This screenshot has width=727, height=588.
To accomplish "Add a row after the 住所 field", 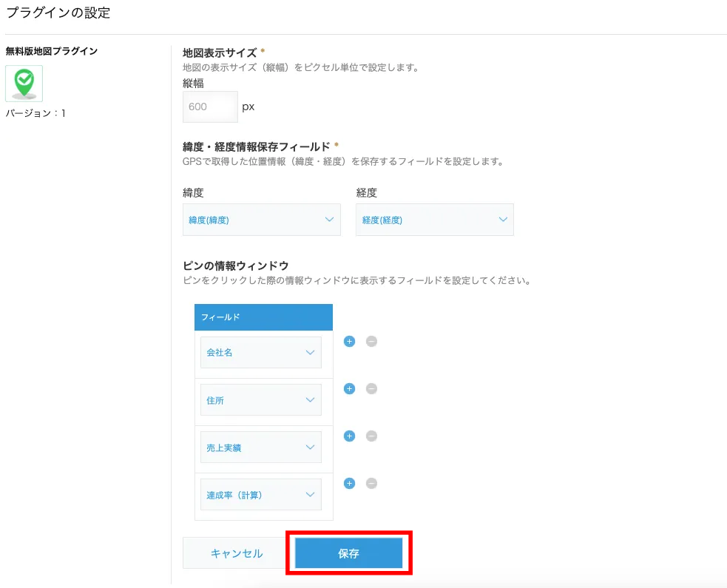I will [350, 389].
